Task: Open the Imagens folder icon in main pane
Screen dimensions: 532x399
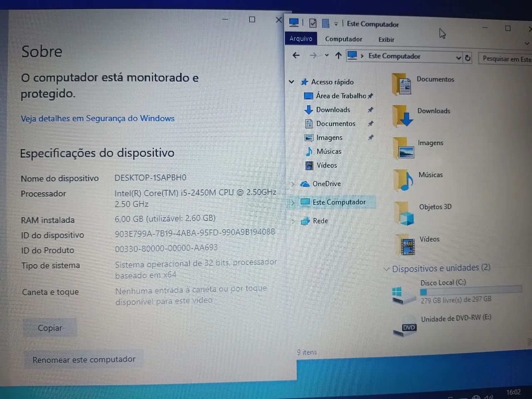Action: (x=404, y=148)
